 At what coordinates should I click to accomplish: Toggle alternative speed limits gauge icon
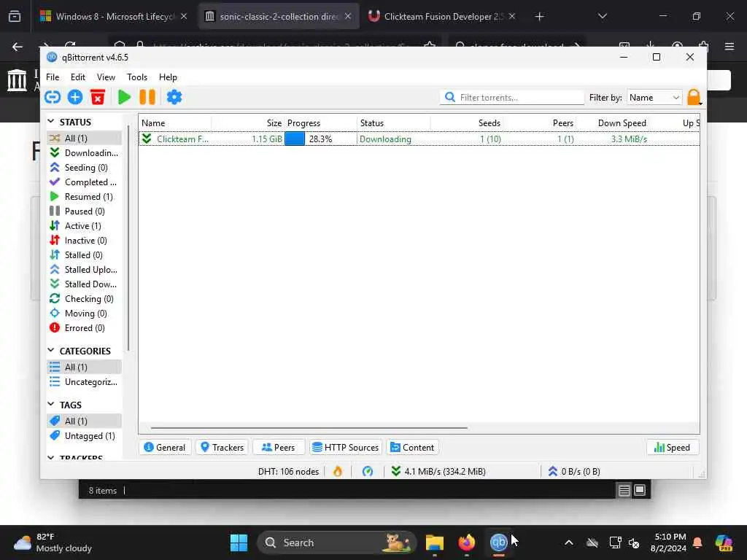[368, 472]
